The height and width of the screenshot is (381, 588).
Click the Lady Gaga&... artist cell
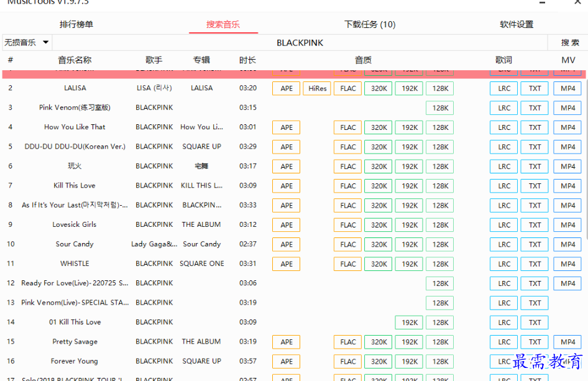point(154,244)
